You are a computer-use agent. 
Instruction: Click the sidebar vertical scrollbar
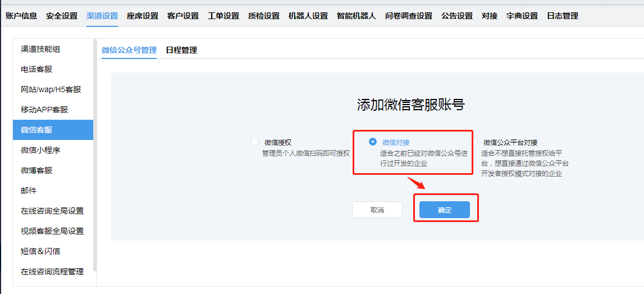click(x=95, y=155)
